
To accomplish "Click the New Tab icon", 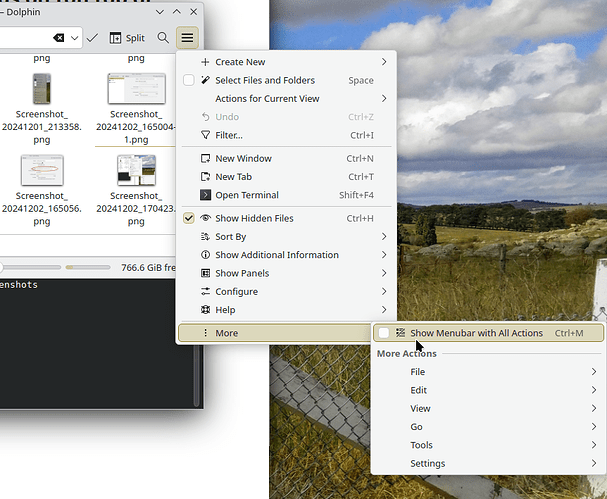I will (205, 177).
